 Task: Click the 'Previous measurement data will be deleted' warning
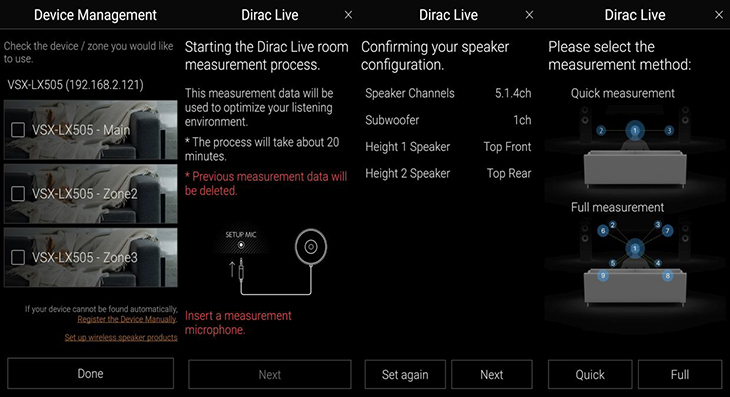coord(266,183)
